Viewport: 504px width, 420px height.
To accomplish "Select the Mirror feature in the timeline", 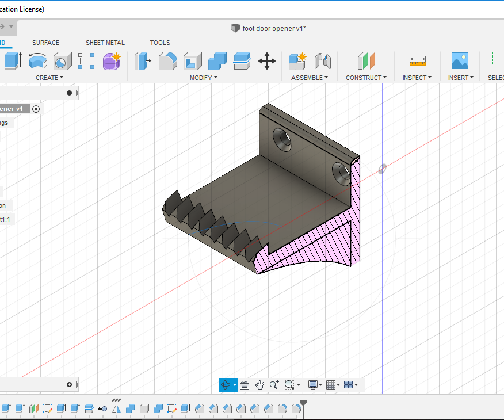I will pyautogui.click(x=117, y=408).
